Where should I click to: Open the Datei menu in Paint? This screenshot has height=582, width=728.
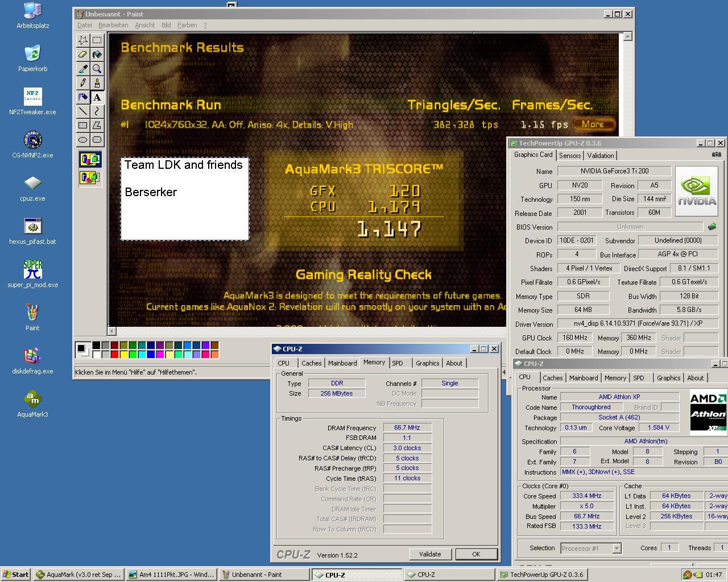point(84,25)
